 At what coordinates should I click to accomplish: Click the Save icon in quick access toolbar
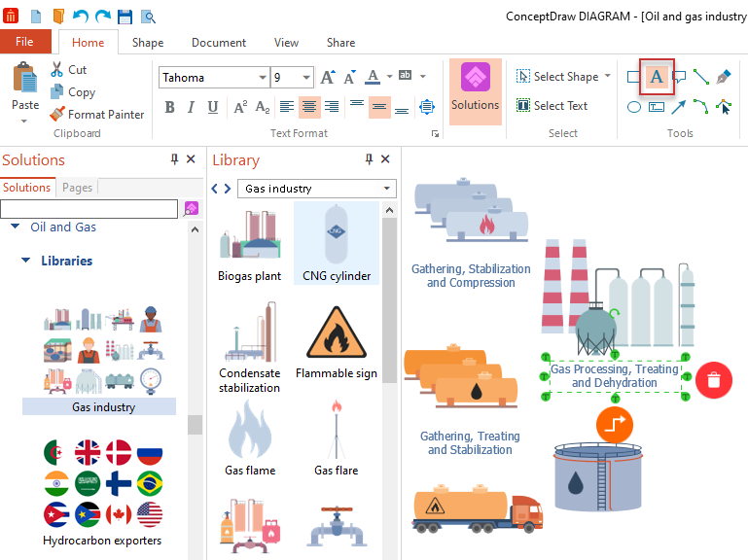[125, 17]
